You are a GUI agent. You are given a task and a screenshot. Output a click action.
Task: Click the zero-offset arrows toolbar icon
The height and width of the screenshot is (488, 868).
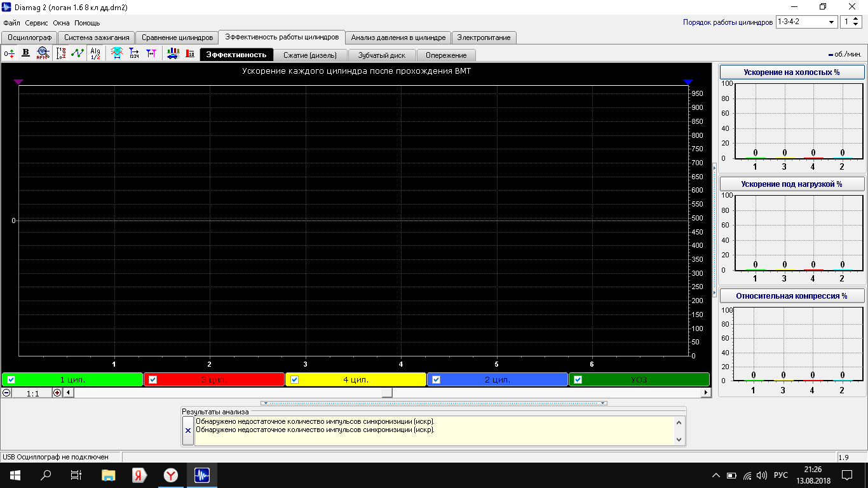pos(9,53)
